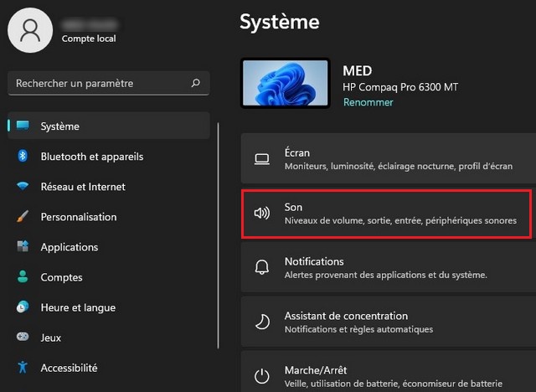Open the Son sound settings
This screenshot has height=392, width=536.
(386, 214)
